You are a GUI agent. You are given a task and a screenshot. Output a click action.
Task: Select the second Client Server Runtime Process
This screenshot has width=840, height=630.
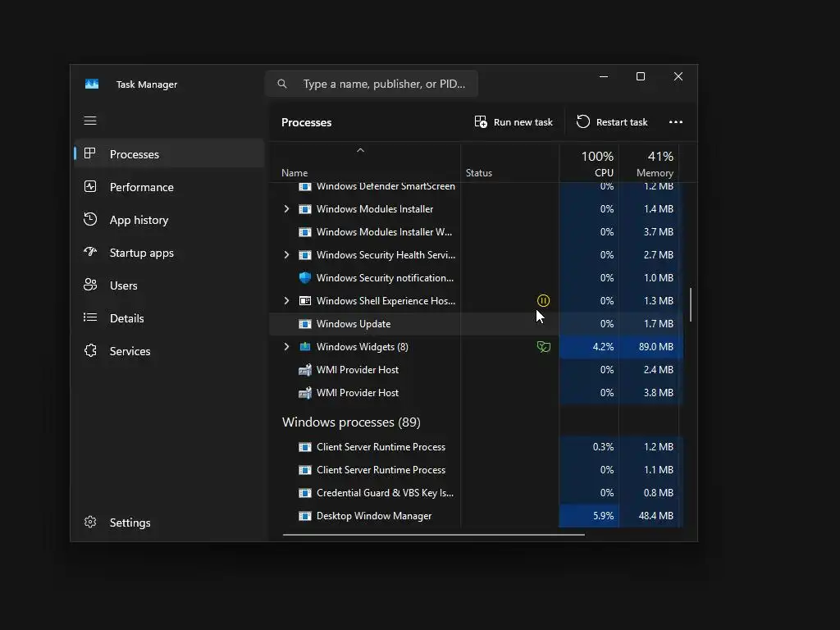point(477,470)
